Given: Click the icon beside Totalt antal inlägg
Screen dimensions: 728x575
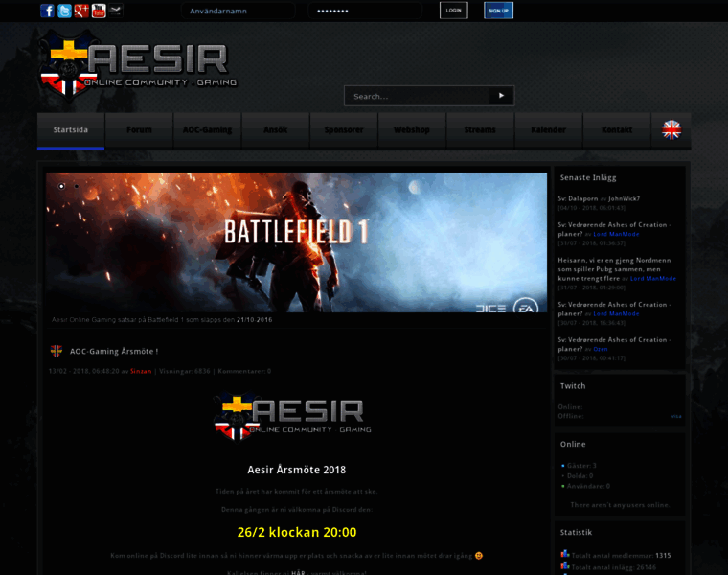Looking at the screenshot, I should pyautogui.click(x=565, y=566).
